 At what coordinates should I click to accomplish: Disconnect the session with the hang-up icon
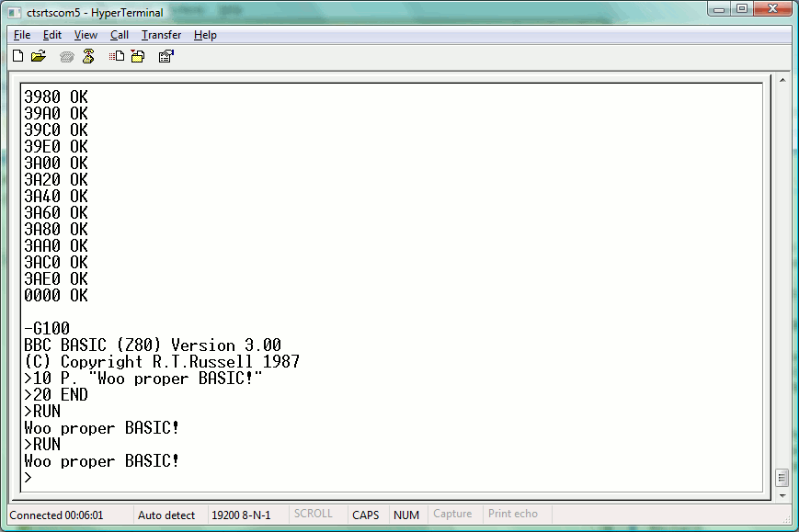coord(88,56)
